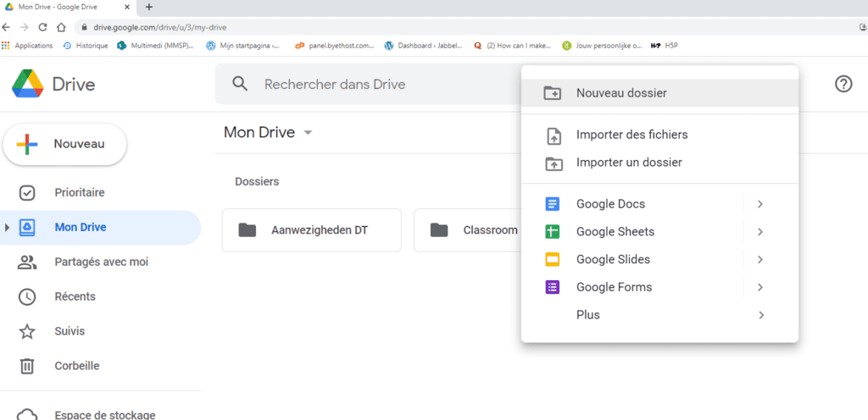The width and height of the screenshot is (868, 420).
Task: Open Récents in the sidebar
Action: tap(100, 296)
